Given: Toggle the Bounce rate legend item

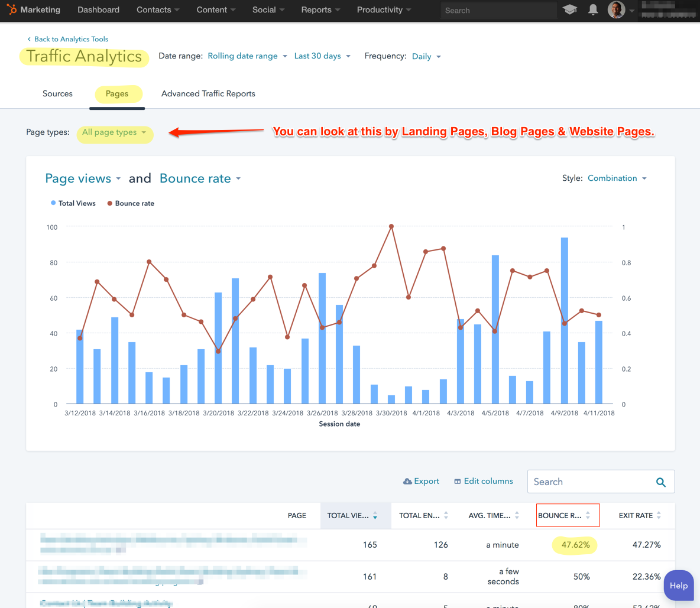Looking at the screenshot, I should coord(130,203).
